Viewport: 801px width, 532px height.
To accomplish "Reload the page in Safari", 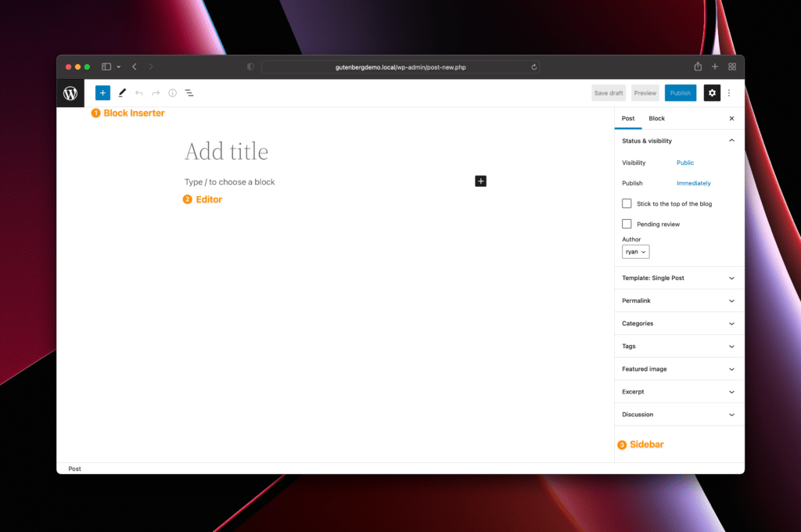I will pyautogui.click(x=533, y=67).
